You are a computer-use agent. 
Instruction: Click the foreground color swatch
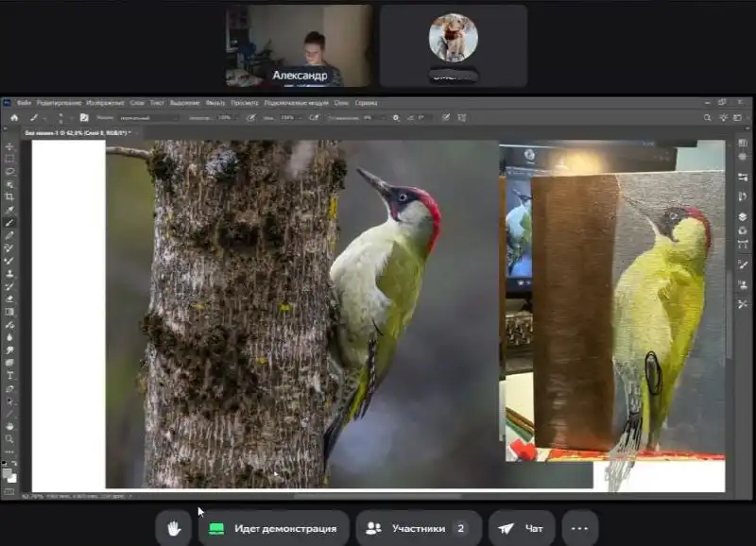(8, 471)
